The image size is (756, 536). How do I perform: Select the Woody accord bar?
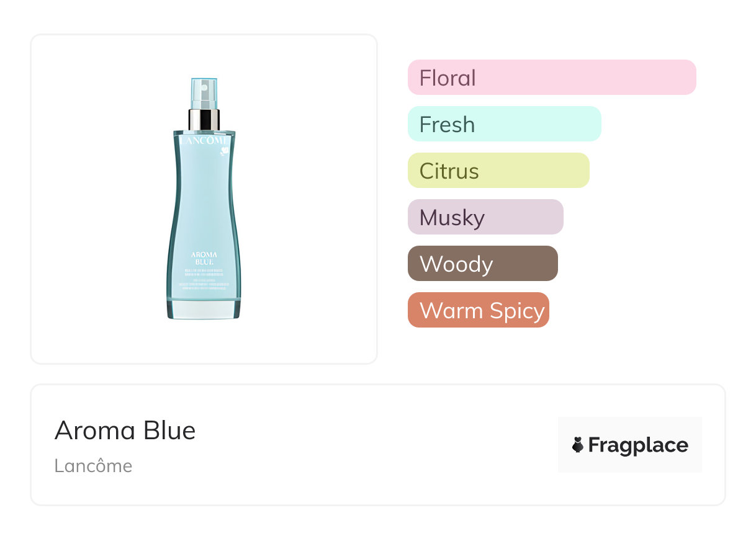(482, 264)
